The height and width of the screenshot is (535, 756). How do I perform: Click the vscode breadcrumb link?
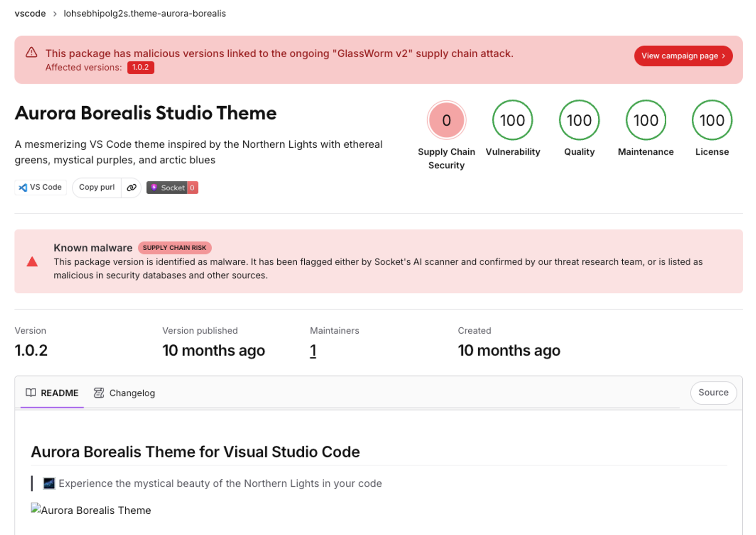coord(30,13)
